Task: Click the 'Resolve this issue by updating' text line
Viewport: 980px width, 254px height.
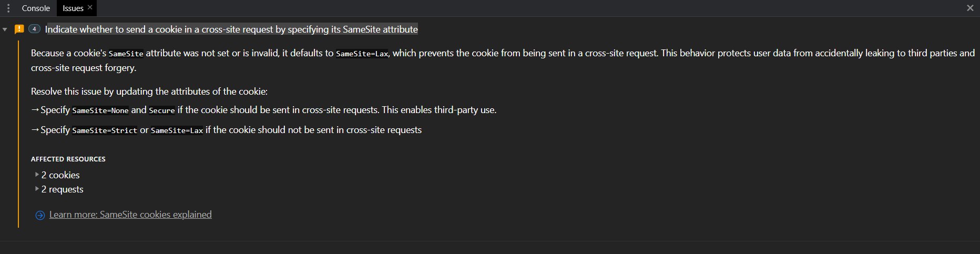Action: point(149,92)
